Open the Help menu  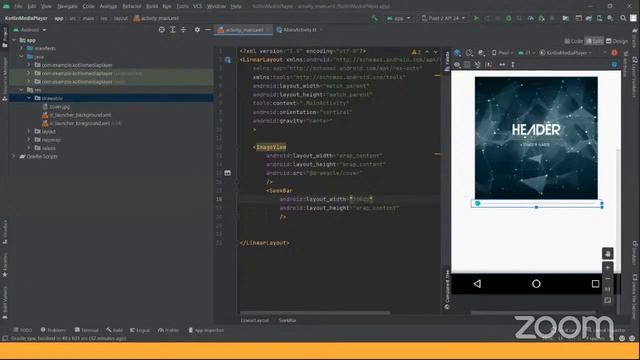tap(236, 6)
